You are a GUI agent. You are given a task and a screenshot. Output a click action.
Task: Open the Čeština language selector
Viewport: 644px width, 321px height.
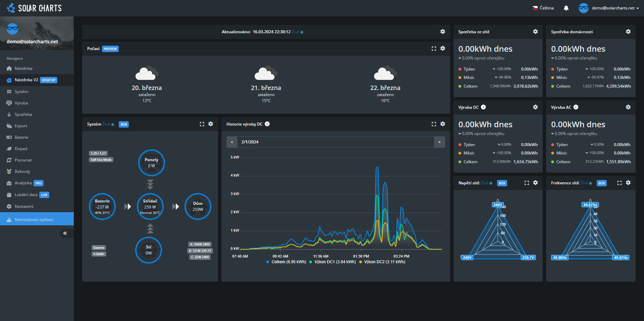click(x=543, y=8)
